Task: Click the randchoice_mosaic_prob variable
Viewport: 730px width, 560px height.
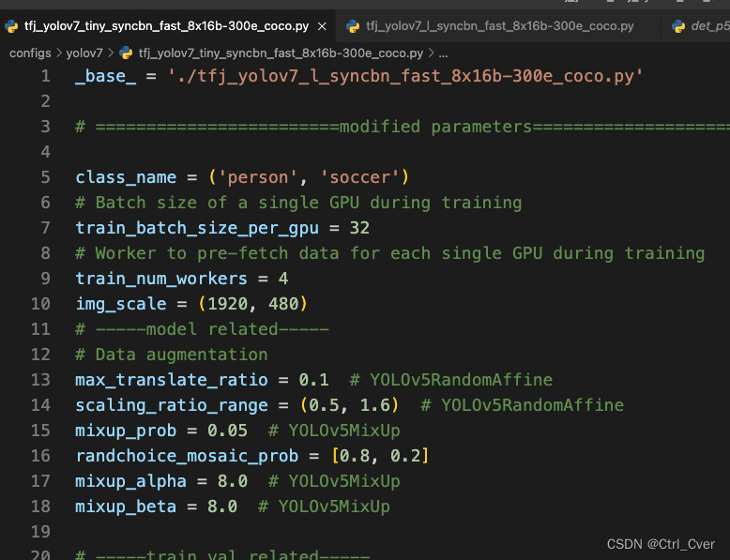Action: 187,456
